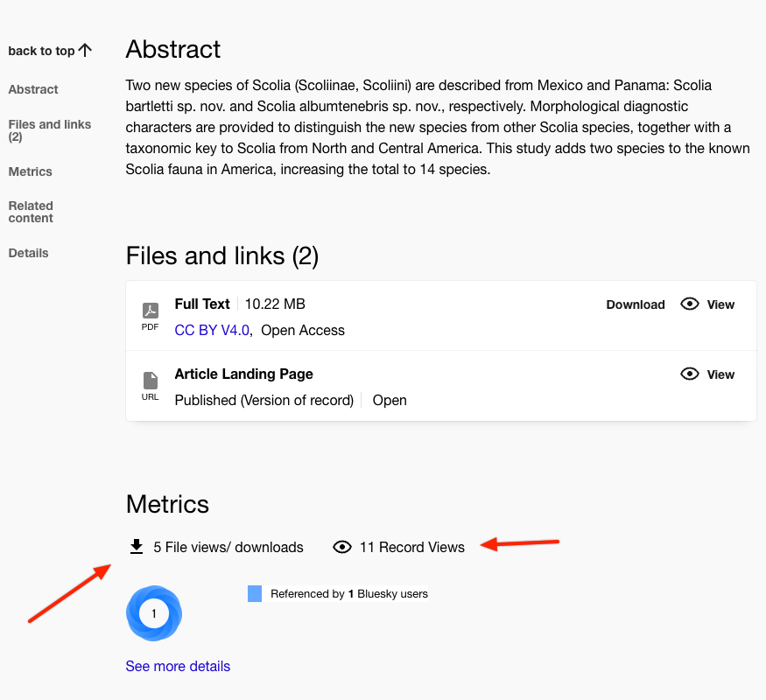Click the Record Views eye icon

click(342, 547)
